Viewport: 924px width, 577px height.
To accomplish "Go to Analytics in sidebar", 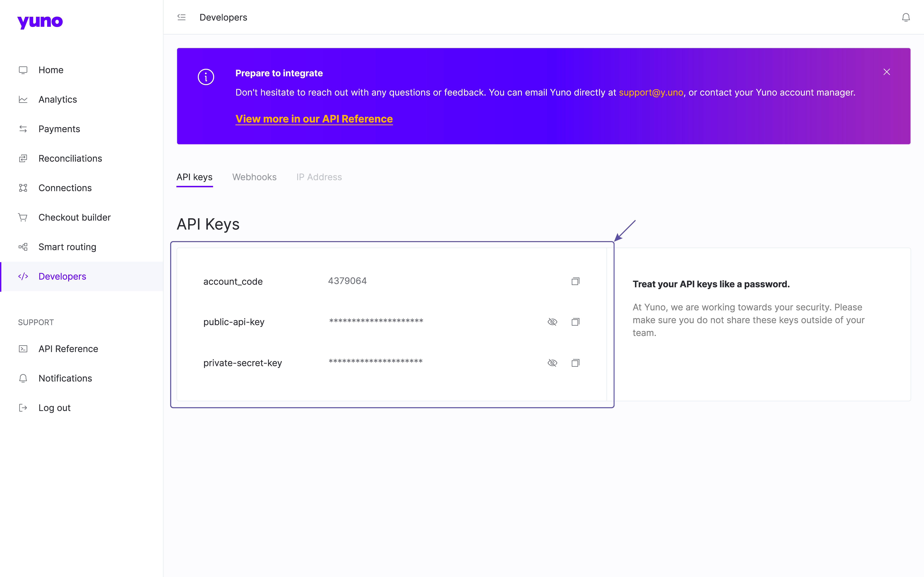I will pyautogui.click(x=58, y=99).
